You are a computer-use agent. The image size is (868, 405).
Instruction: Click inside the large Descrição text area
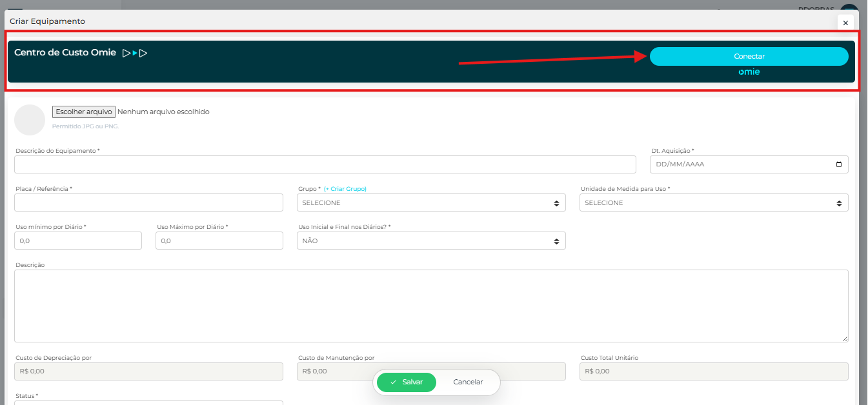point(430,306)
